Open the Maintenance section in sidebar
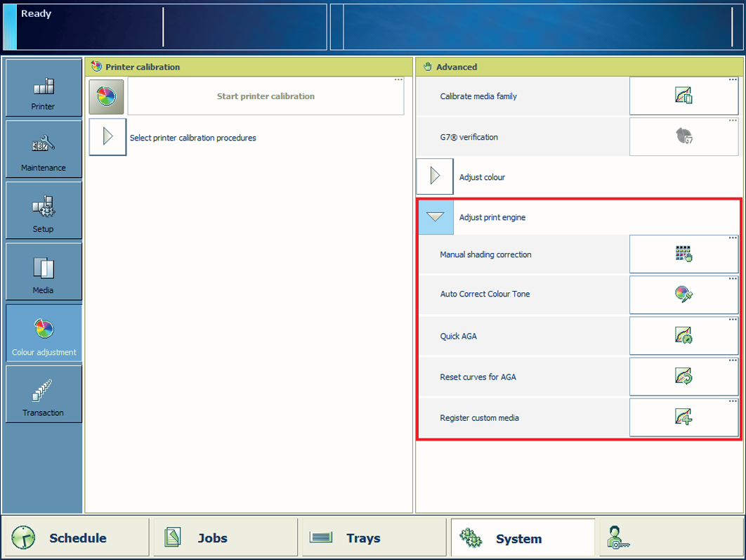Viewport: 746px width, 560px height. [x=44, y=150]
